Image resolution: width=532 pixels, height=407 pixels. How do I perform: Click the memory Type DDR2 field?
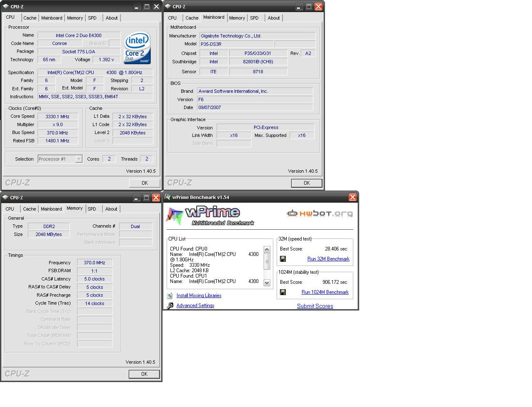[x=49, y=226]
